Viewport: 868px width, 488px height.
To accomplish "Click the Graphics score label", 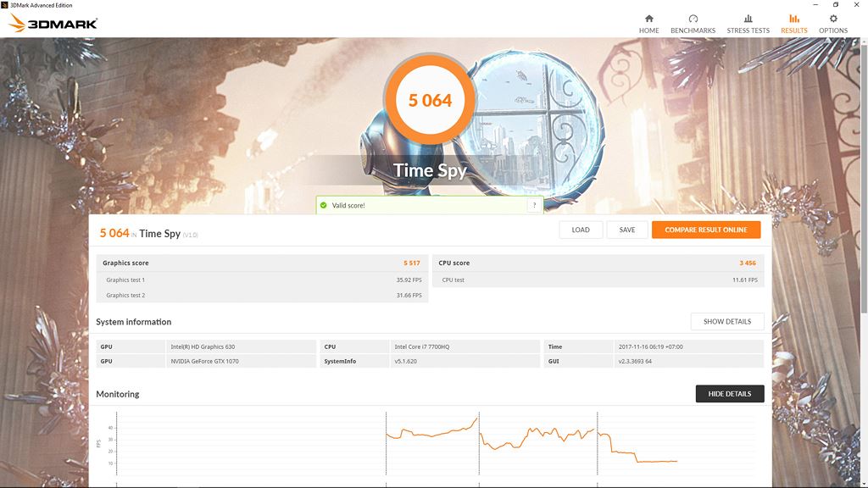I will (125, 263).
